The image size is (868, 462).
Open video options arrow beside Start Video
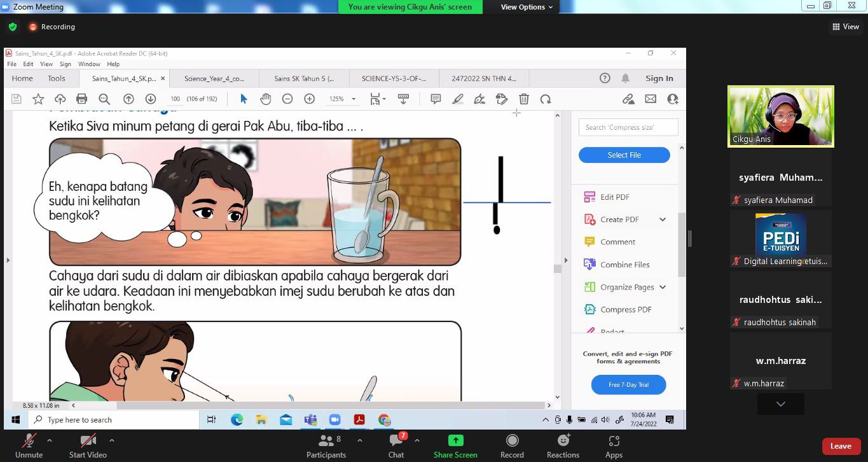click(112, 440)
